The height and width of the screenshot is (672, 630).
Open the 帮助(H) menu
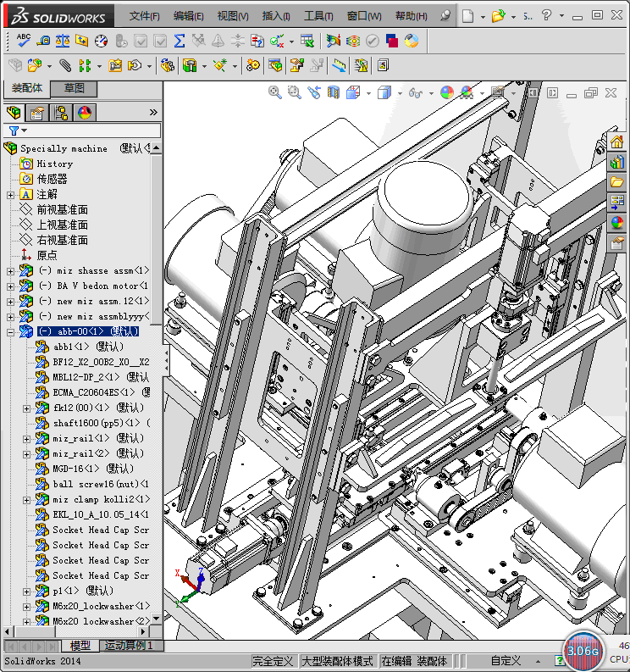(412, 16)
